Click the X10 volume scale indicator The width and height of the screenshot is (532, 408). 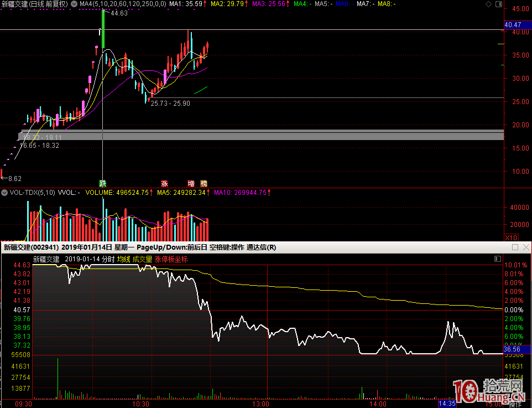pyautogui.click(x=512, y=237)
